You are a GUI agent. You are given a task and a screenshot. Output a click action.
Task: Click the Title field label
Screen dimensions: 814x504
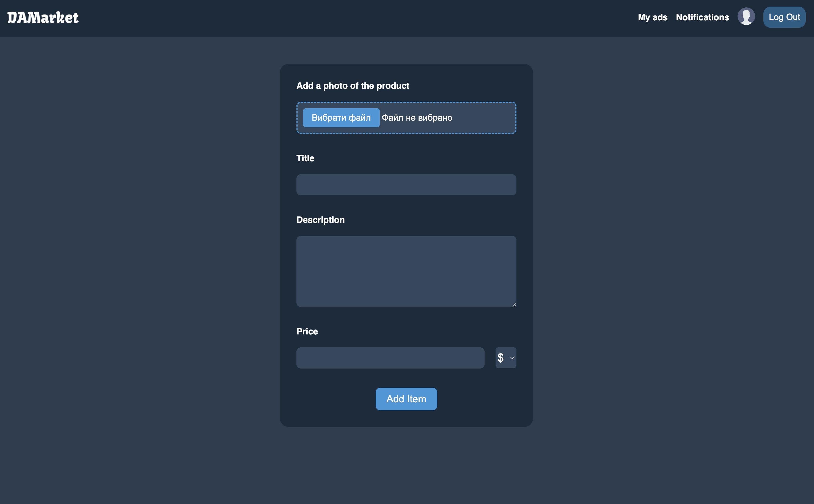tap(305, 158)
